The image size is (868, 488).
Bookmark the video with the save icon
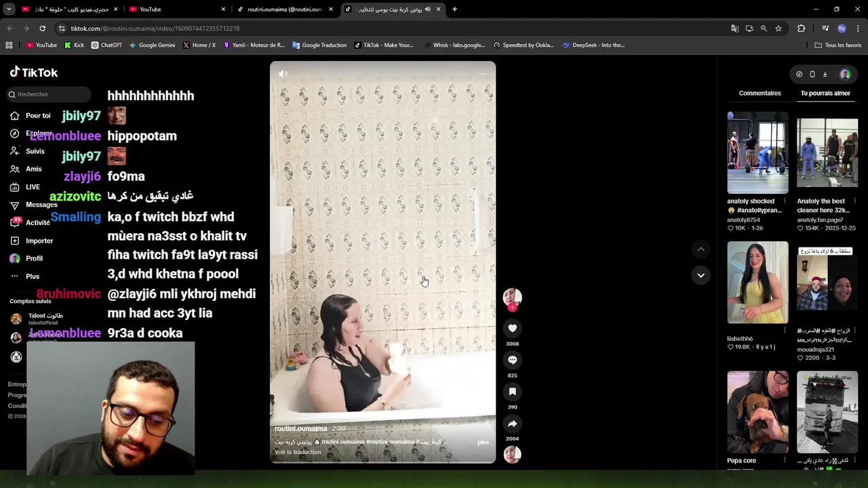tap(513, 392)
